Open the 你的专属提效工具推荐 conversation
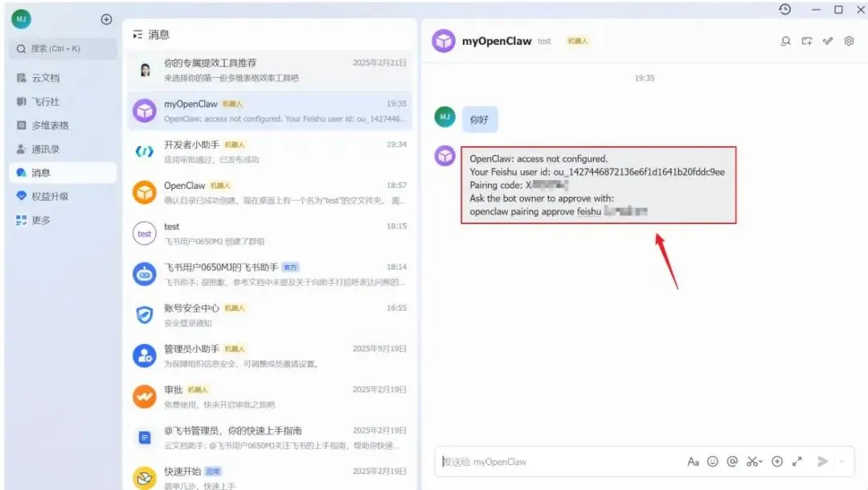The image size is (868, 490). (269, 70)
